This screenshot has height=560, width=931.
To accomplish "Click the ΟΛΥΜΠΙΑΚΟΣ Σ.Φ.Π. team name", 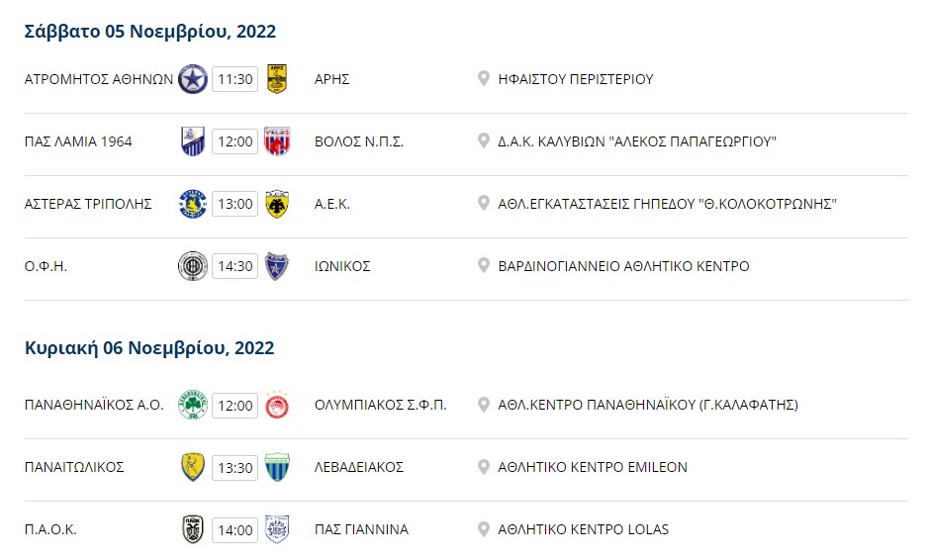I will coord(380,405).
